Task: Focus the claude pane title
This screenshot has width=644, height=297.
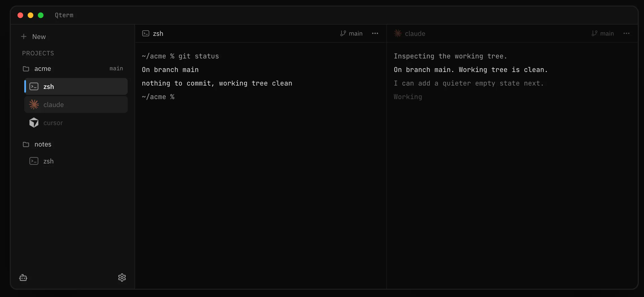Action: tap(415, 33)
